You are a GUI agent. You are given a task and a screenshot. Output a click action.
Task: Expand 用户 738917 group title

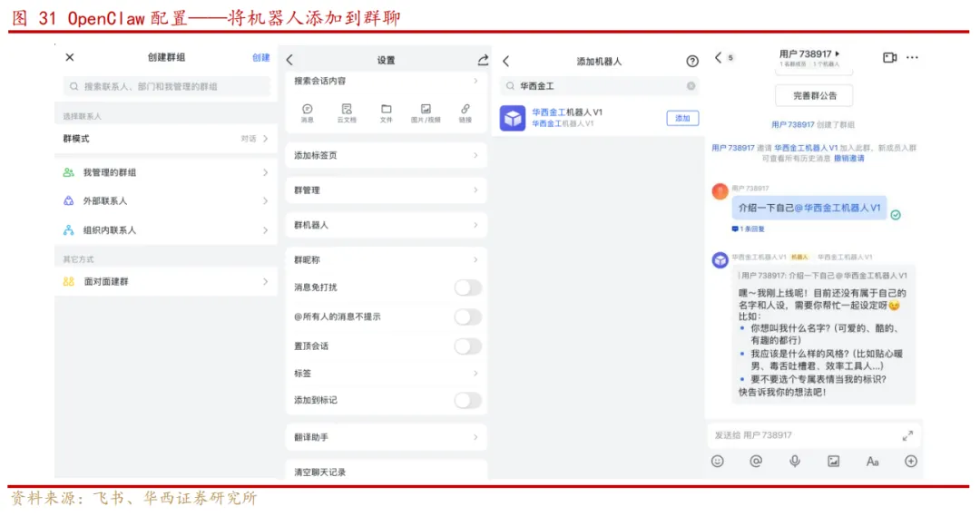coord(809,54)
